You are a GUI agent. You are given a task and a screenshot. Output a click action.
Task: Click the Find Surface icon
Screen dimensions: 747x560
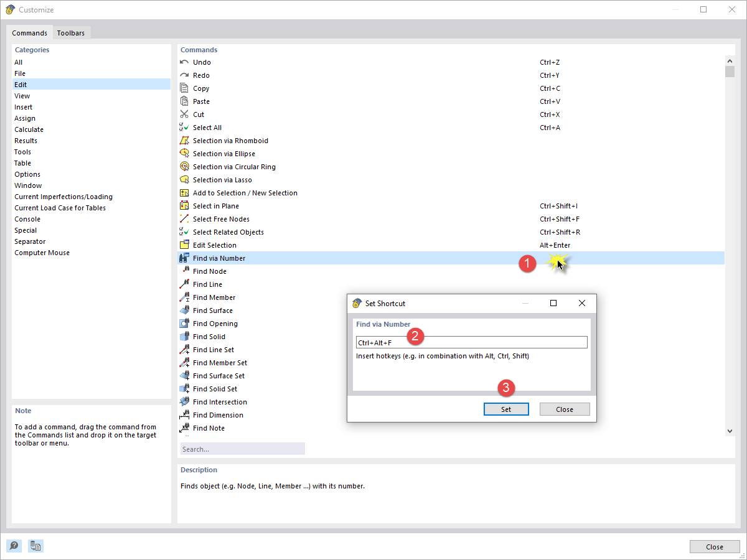click(x=184, y=310)
